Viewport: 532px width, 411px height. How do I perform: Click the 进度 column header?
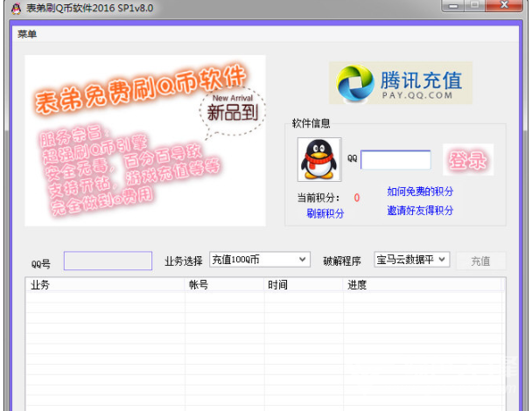[423, 284]
